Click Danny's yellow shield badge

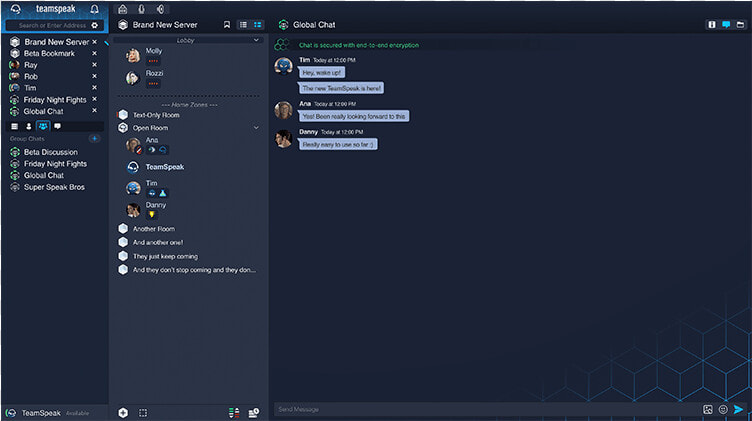152,214
